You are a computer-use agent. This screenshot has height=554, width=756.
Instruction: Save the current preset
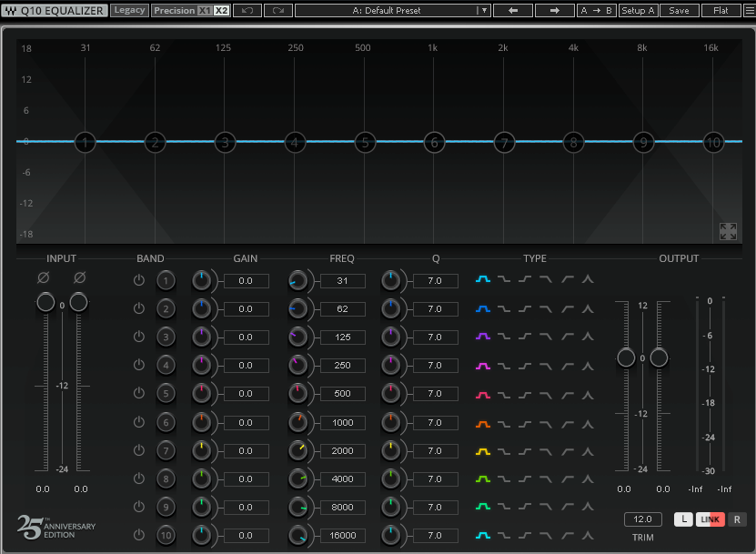(679, 10)
